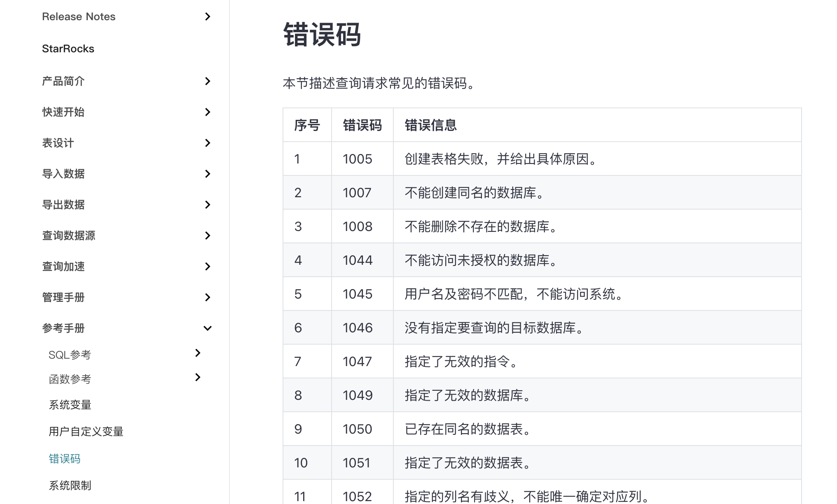Open the Release Notes menu item
This screenshot has width=837, height=504.
click(79, 16)
